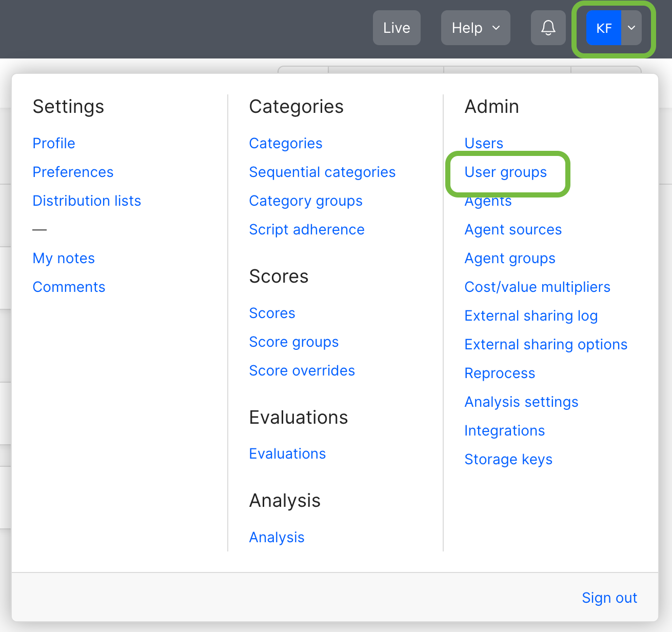Viewport: 672px width, 632px height.
Task: Open Script adherence link
Action: pos(307,229)
